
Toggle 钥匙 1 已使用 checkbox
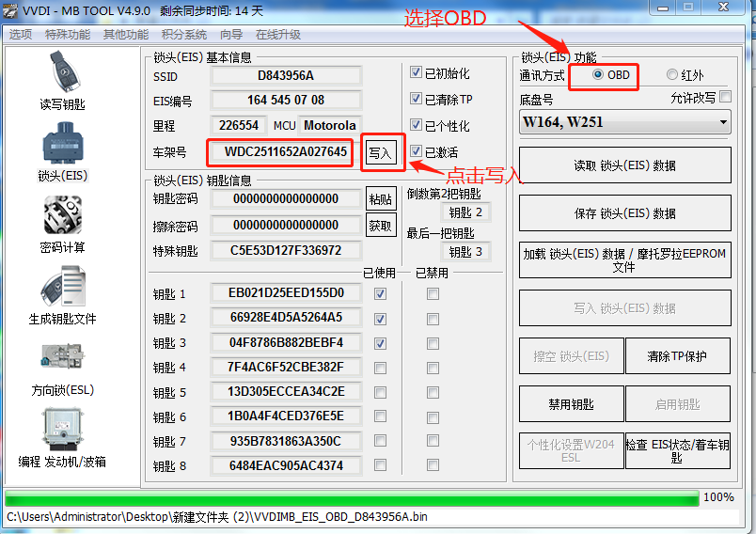point(381,294)
